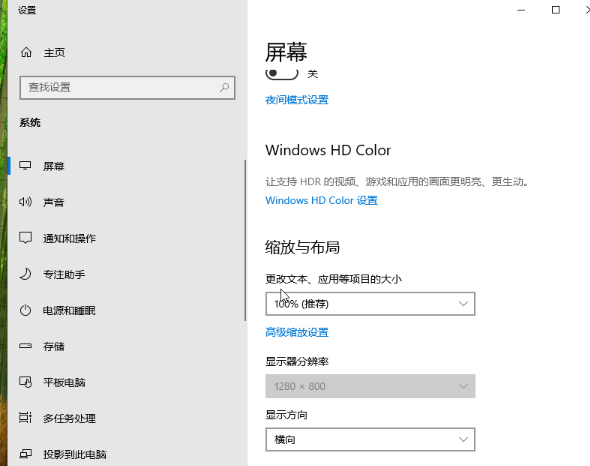Click the projector icon for 投影到此电脑
Screen dimensions: 590x466
(25, 454)
